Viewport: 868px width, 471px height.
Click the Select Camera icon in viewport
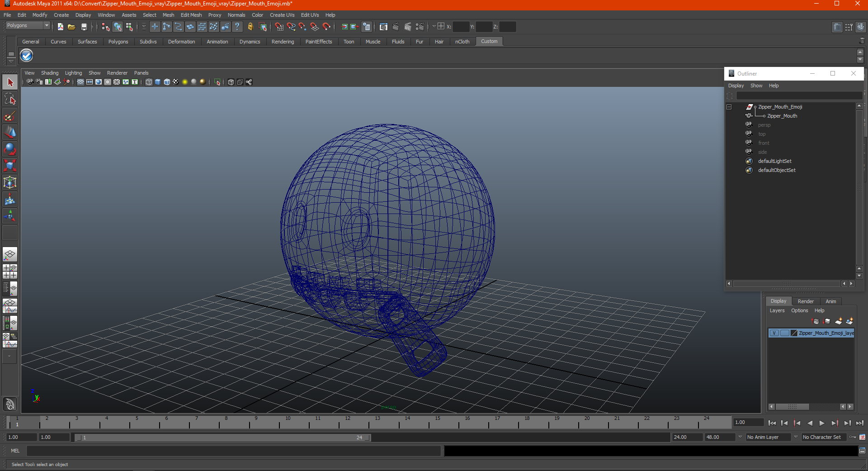point(30,82)
